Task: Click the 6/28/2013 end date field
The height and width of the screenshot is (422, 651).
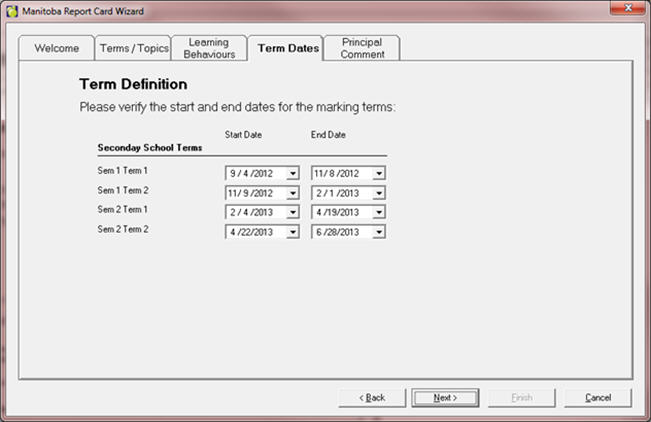Action: coord(341,232)
